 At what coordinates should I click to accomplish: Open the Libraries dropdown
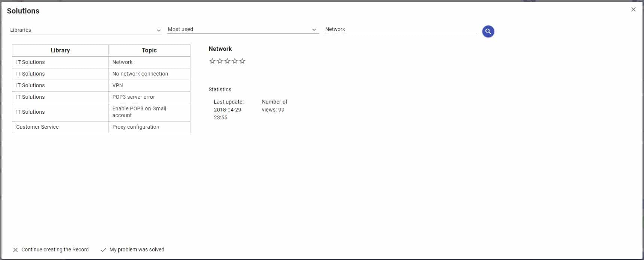click(85, 30)
